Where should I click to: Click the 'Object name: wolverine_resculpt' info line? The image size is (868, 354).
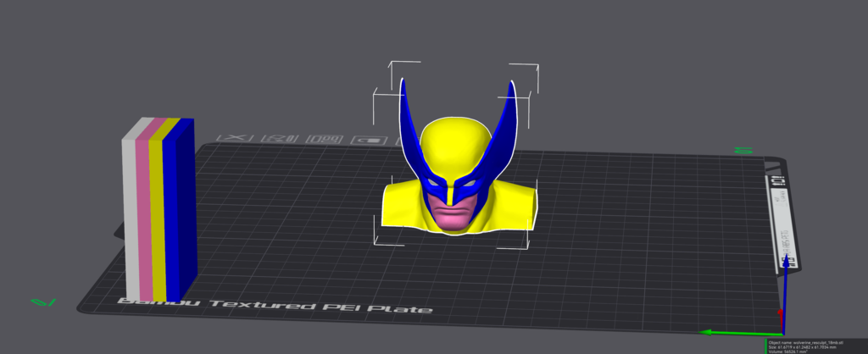[805, 342]
